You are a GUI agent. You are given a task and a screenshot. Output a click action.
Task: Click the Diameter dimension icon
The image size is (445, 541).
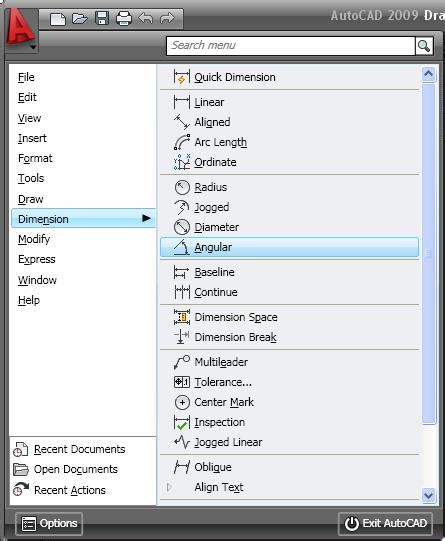(182, 227)
